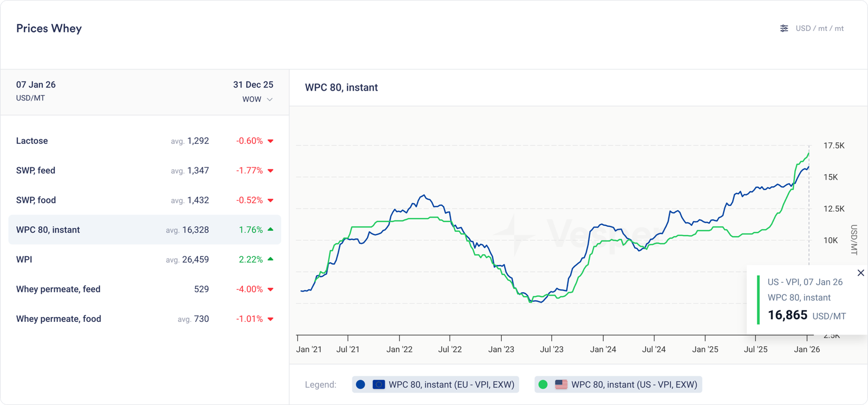Open the Whey permeate, food row
Viewport: 868px width, 405px height.
pyautogui.click(x=144, y=319)
